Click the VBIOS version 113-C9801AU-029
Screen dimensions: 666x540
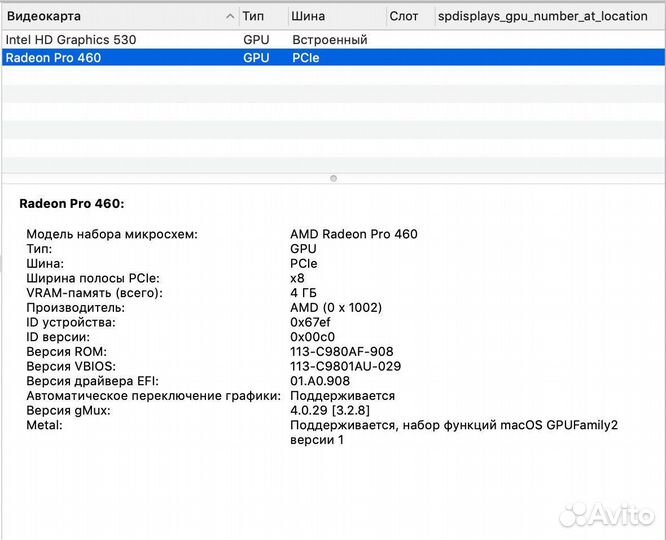click(x=345, y=366)
